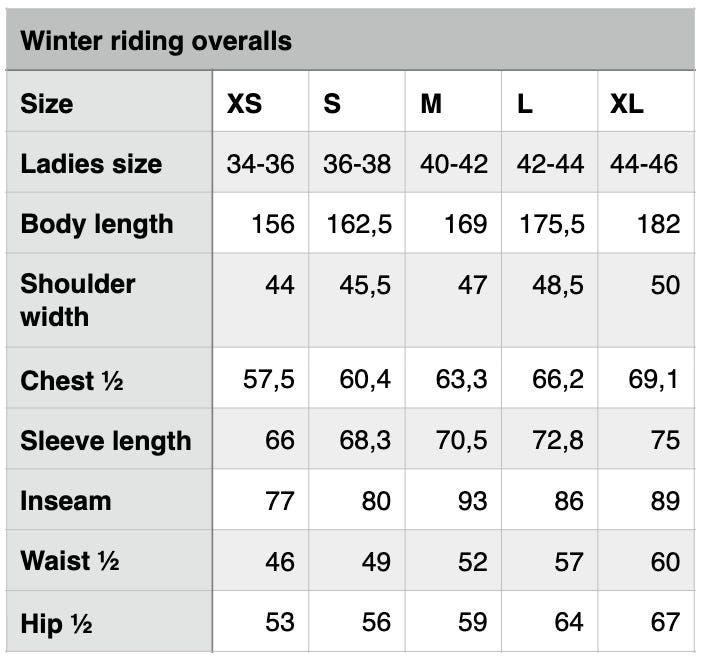This screenshot has height=668, width=704.
Task: Select the 67 hip value
Action: point(665,622)
